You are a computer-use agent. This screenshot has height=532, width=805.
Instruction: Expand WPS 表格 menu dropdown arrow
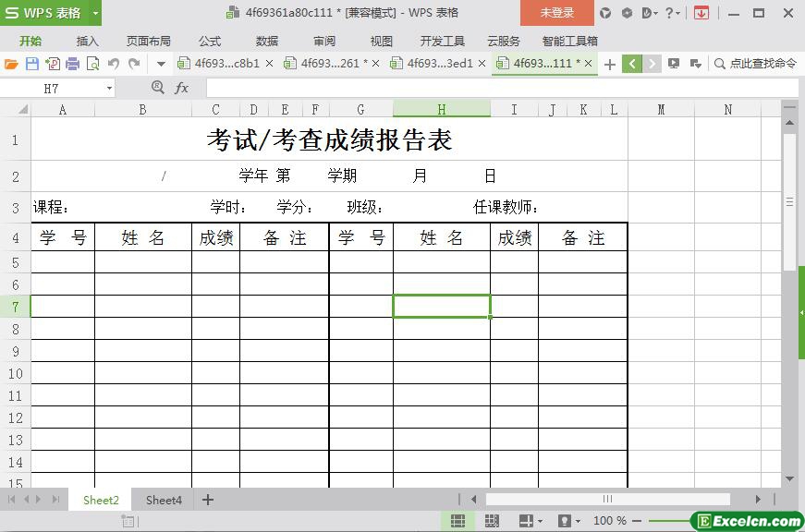point(95,13)
